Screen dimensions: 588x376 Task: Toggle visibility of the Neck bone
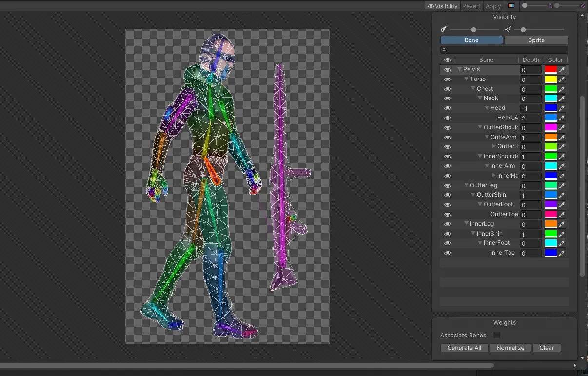[448, 99]
